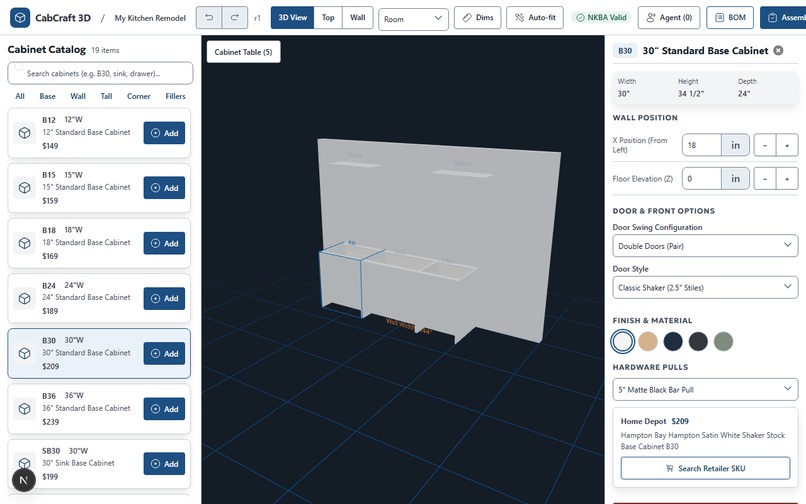
Task: Filter catalog by Wall cabinets
Action: [x=78, y=96]
